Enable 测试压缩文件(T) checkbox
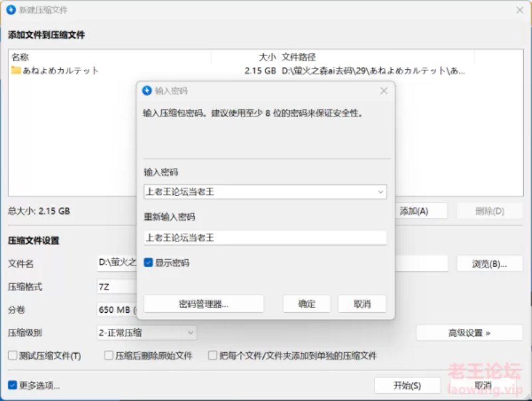532x401 pixels. (13, 356)
